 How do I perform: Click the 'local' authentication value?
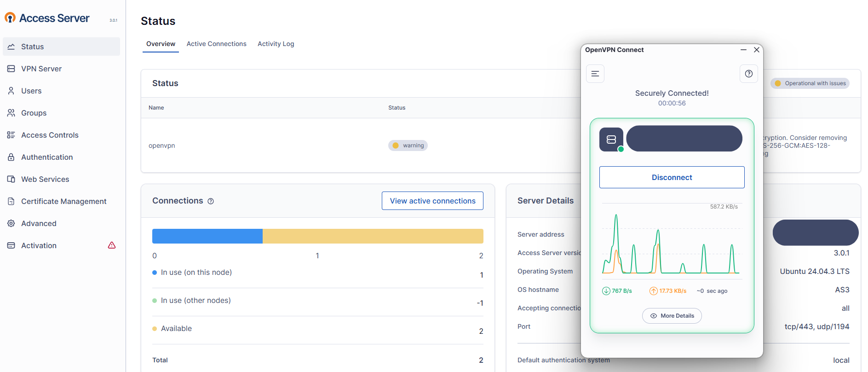click(841, 360)
